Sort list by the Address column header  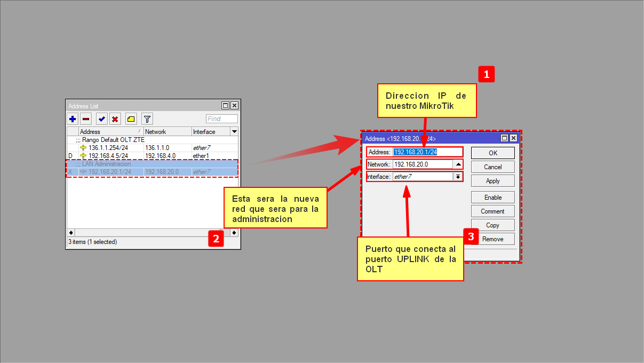point(110,131)
